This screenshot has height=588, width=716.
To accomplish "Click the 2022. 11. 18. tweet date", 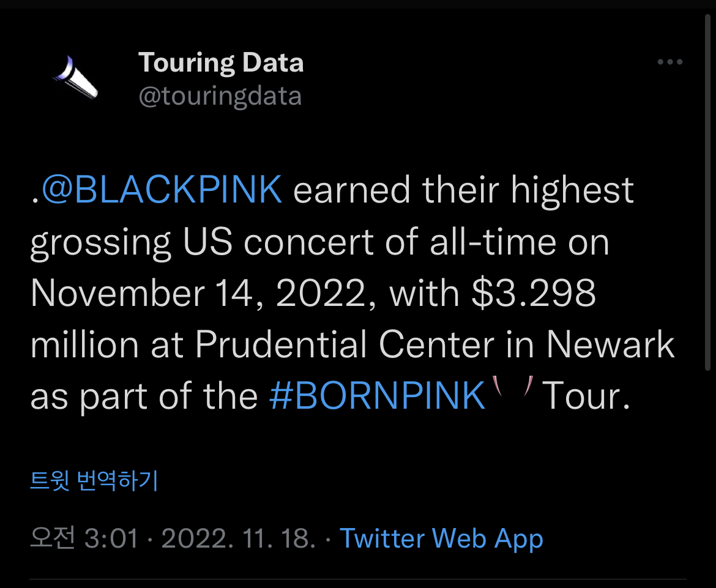I will click(239, 538).
